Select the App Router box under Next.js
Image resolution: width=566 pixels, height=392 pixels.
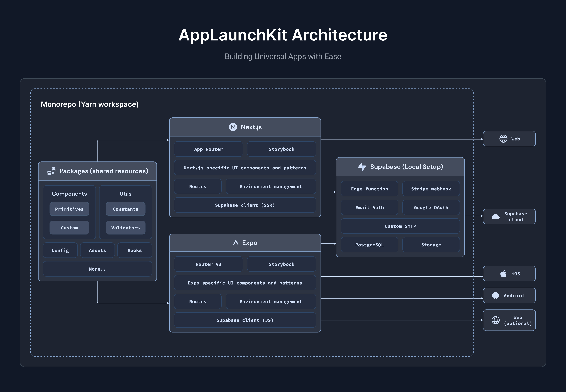(x=209, y=149)
